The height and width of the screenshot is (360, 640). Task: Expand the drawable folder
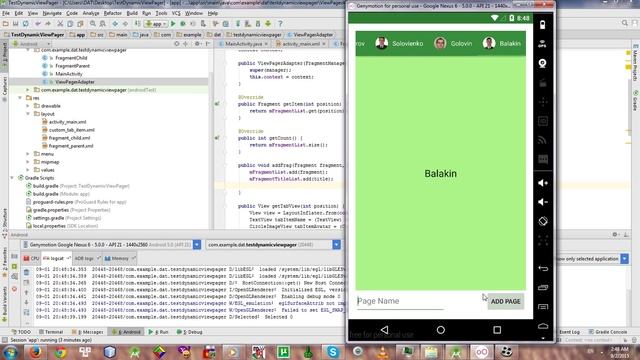[x=28, y=106]
